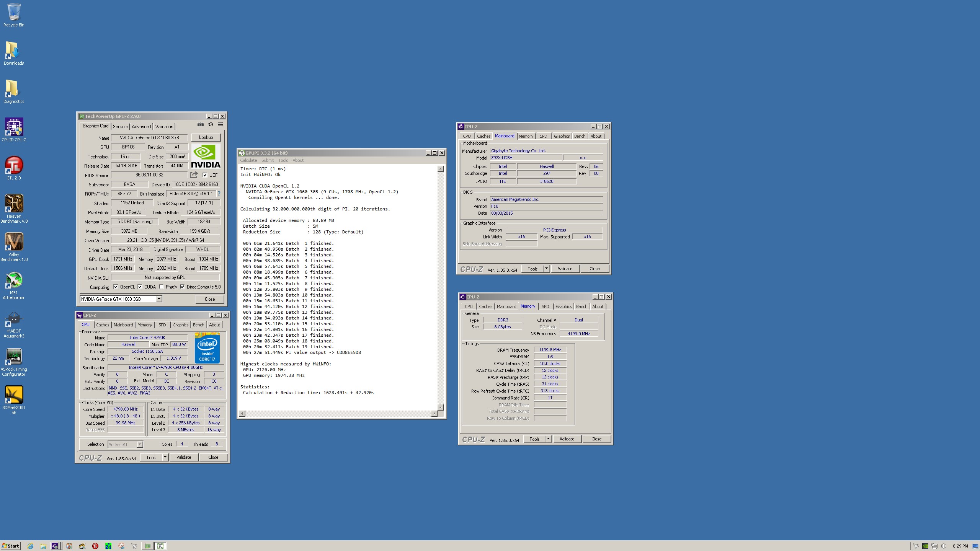Open the About menu in GPUPI
This screenshot has height=551, width=980.
298,160
